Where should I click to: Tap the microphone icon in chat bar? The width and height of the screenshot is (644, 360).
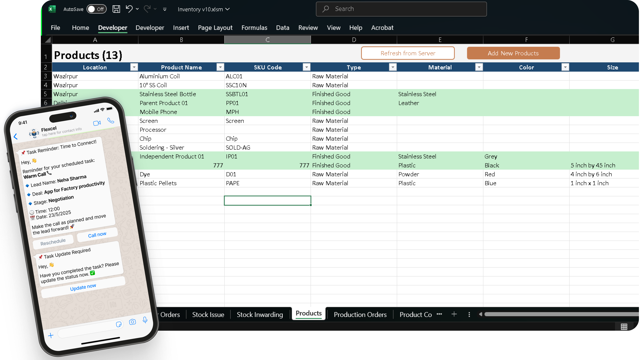(x=145, y=320)
